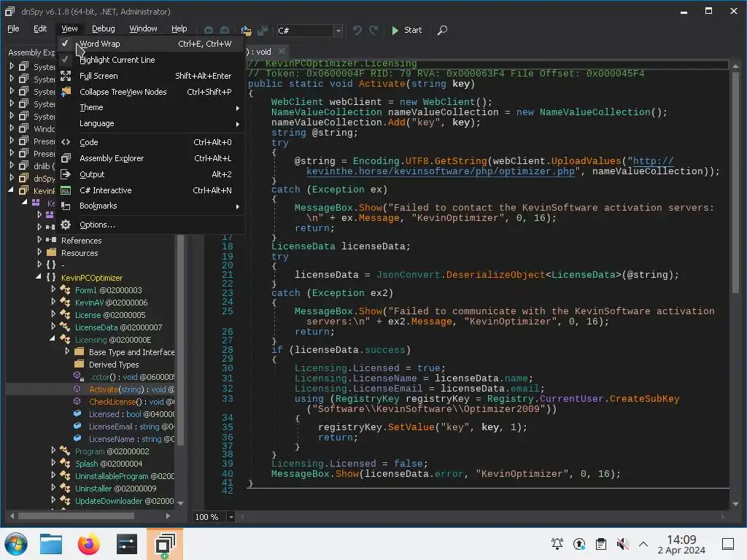Open the Language submenu
747x560 pixels.
pyautogui.click(x=150, y=124)
